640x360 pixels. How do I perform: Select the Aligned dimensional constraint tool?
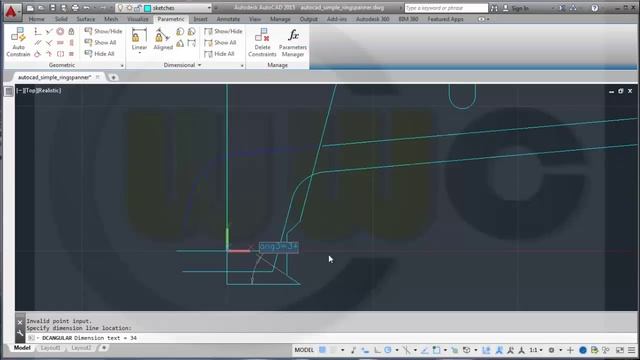pos(163,40)
